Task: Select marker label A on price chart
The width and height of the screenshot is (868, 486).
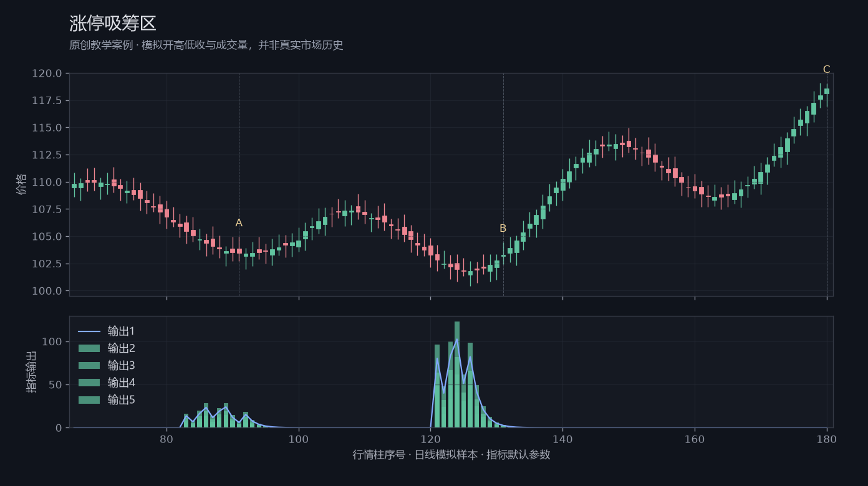Action: [239, 223]
